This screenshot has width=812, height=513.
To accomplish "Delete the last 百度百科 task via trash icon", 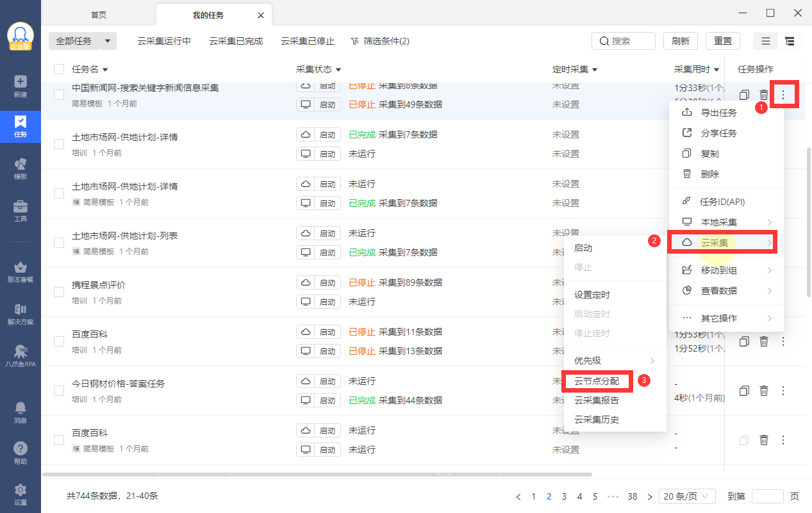I will pos(764,440).
